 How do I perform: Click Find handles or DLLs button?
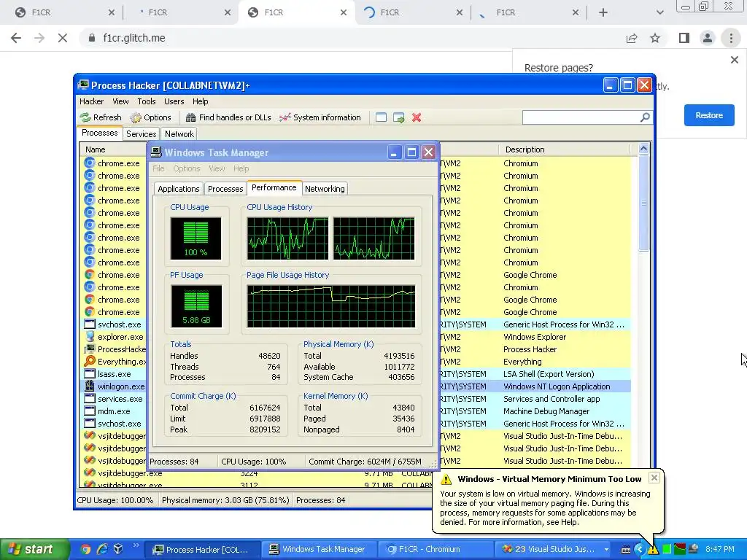(228, 117)
